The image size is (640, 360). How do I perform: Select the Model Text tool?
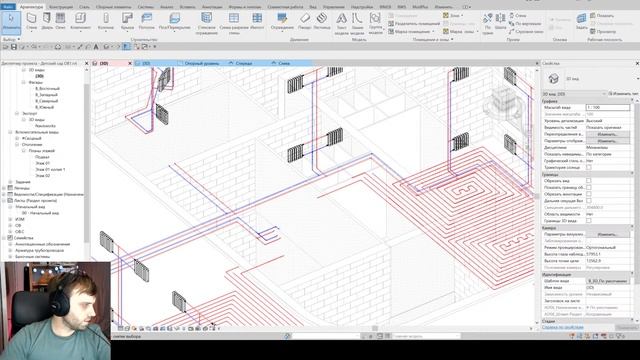pos(342,23)
